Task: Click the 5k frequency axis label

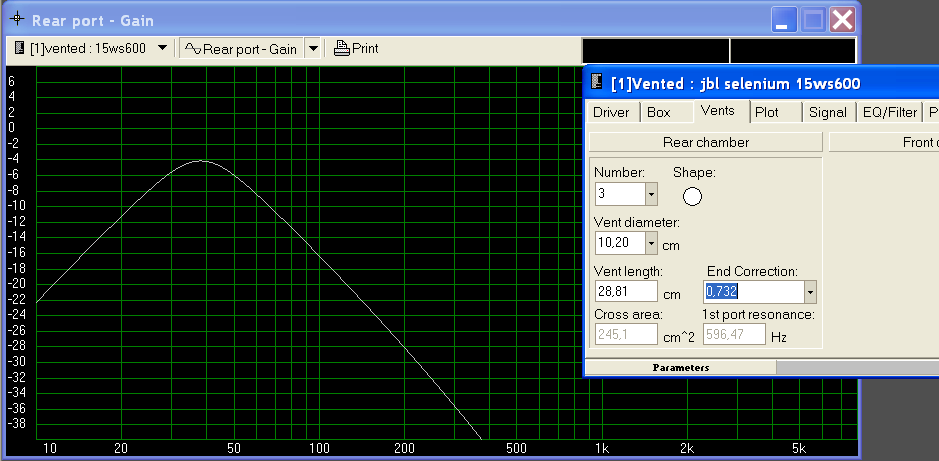Action: [x=799, y=448]
